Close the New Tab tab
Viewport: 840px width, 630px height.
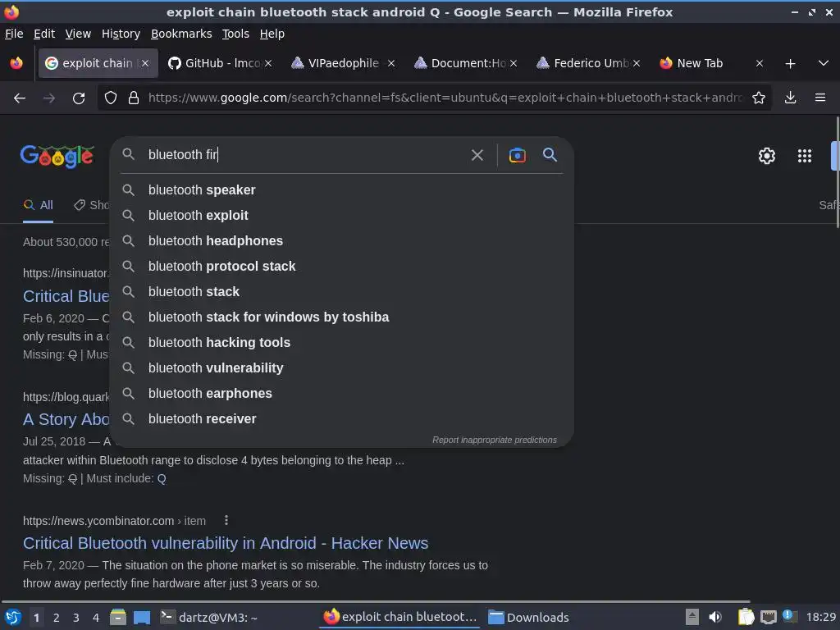(x=759, y=63)
